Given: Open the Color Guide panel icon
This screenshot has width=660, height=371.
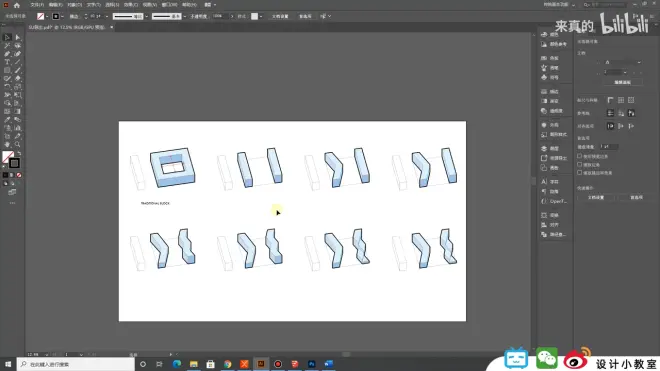Looking at the screenshot, I should pyautogui.click(x=544, y=44).
